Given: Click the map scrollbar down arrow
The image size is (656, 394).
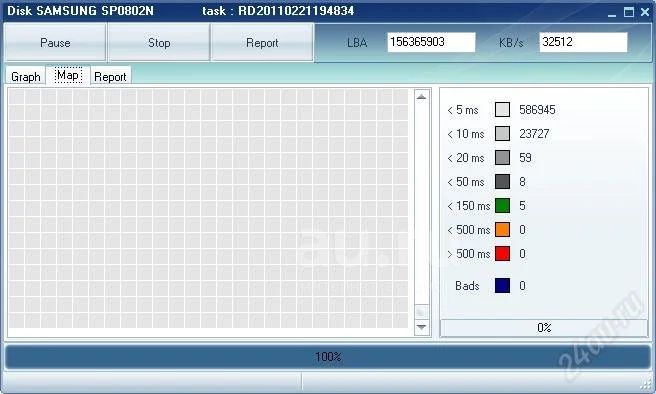Looking at the screenshot, I should click(x=422, y=327).
